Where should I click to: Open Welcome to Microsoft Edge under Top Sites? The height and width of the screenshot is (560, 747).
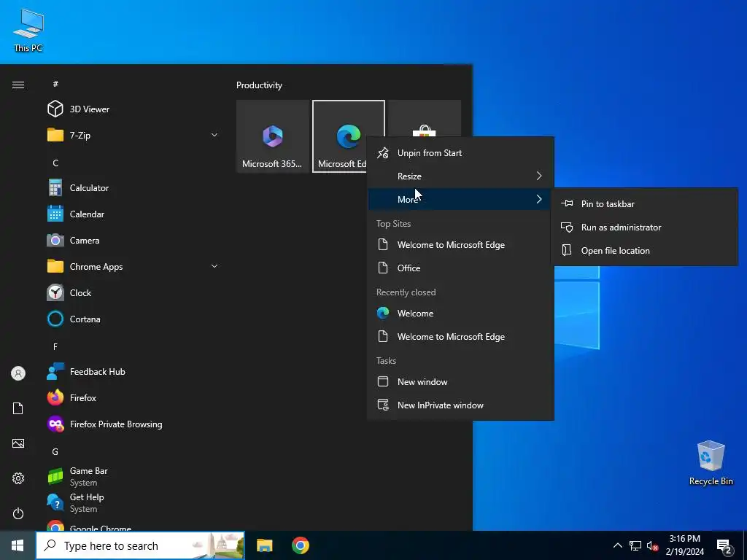click(x=461, y=245)
